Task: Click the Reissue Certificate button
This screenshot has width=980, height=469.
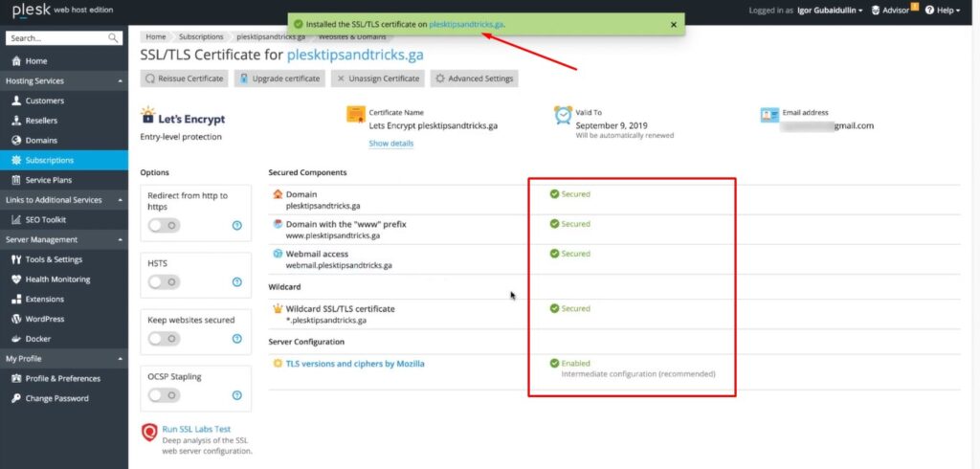Action: (184, 78)
